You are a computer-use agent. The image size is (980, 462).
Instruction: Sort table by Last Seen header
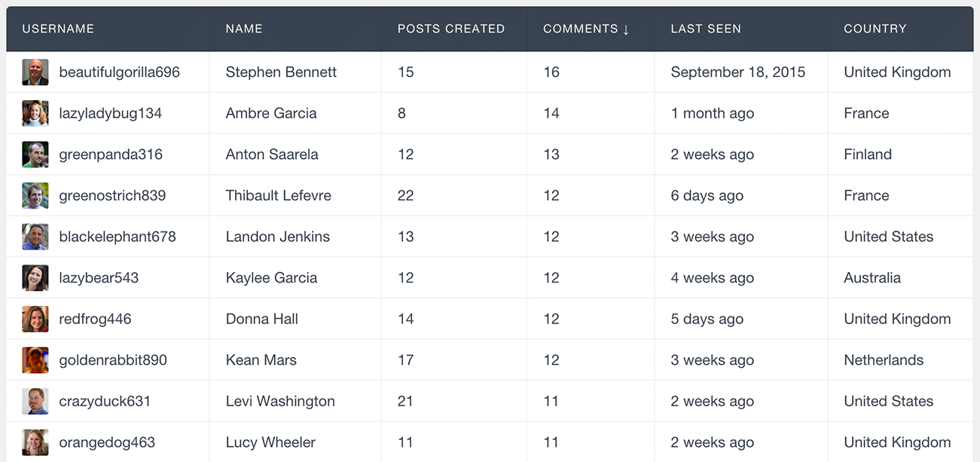click(741, 29)
